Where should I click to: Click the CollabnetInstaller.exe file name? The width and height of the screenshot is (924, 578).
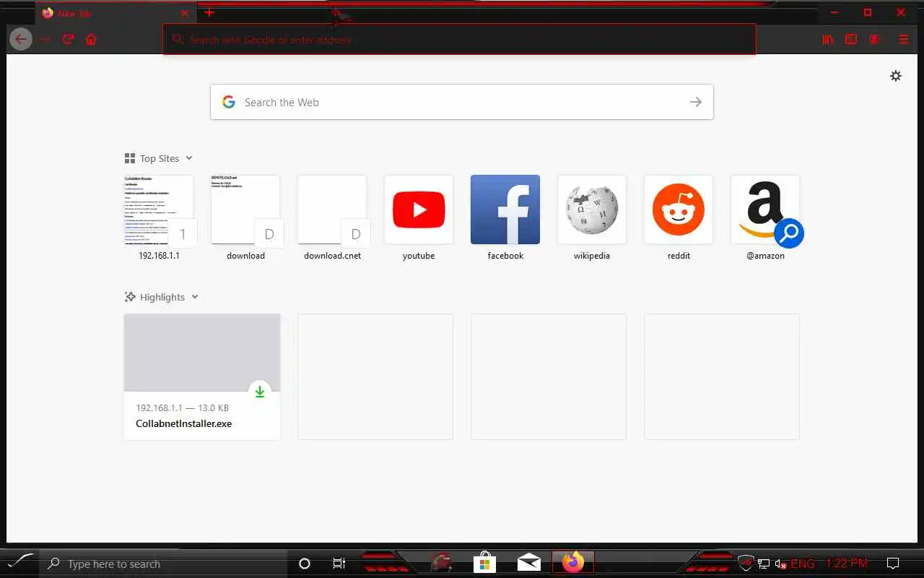184,423
